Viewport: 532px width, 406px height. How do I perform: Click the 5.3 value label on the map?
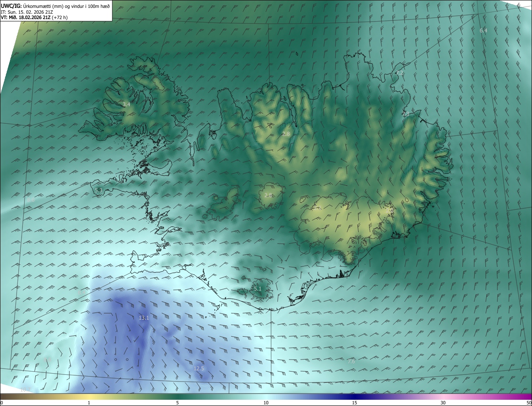[99, 190]
